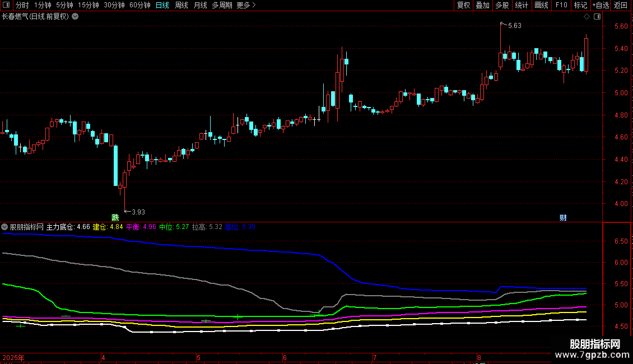The width and height of the screenshot is (633, 364).
Task: Open the 画线 drawing tool
Action: pos(541,5)
